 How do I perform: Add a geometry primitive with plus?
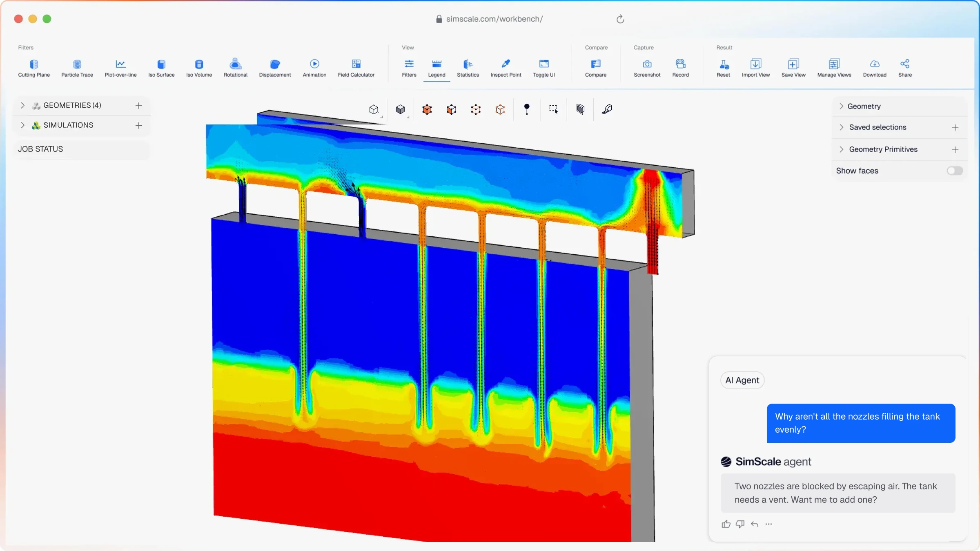pos(955,150)
